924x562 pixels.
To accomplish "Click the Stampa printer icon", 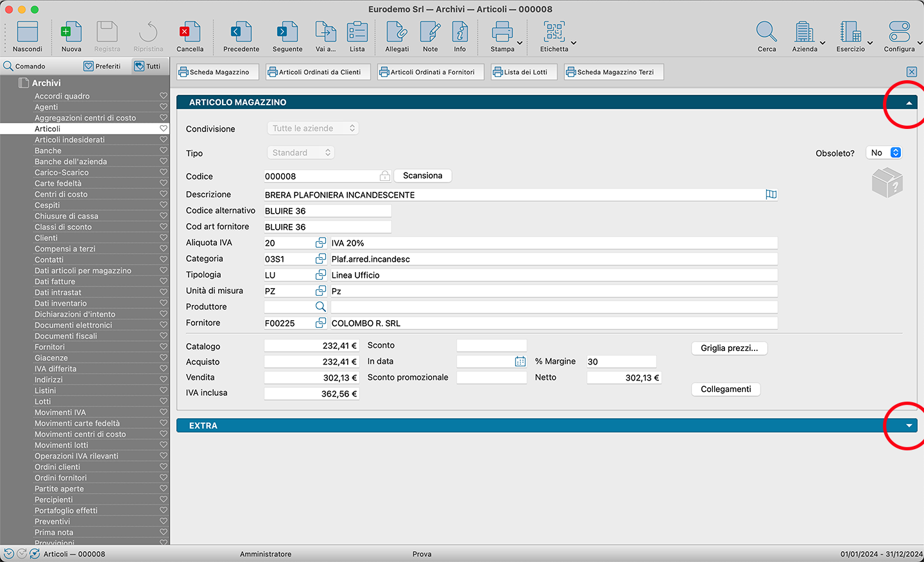I will tap(502, 33).
